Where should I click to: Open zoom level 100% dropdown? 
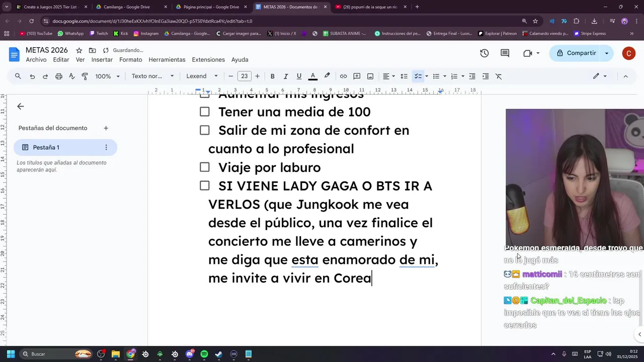coord(108,76)
